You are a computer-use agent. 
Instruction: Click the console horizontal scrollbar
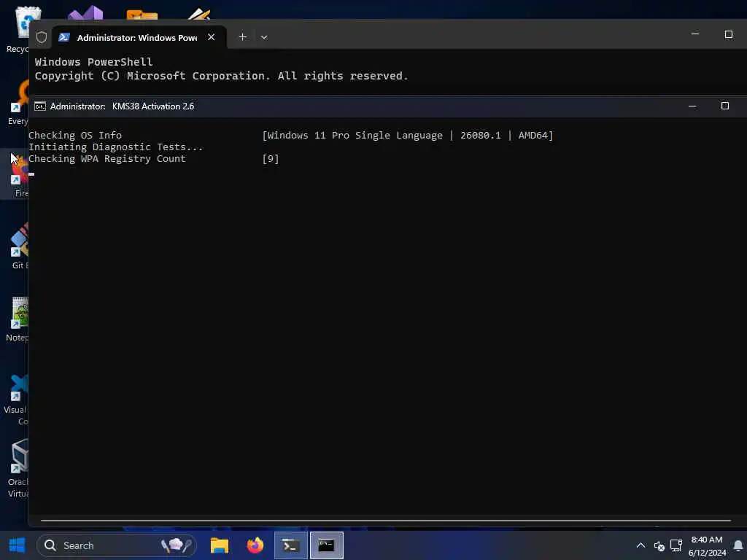pos(385,521)
